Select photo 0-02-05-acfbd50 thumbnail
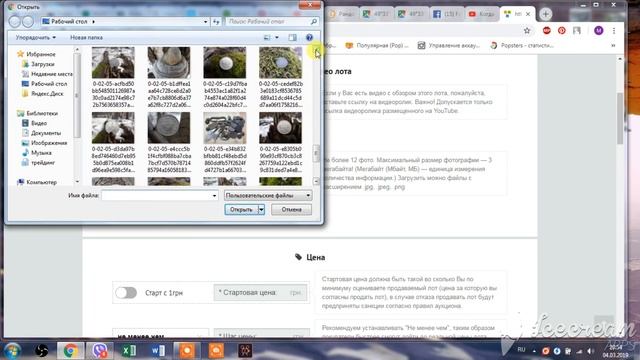The height and width of the screenshot is (360, 640). click(x=113, y=62)
